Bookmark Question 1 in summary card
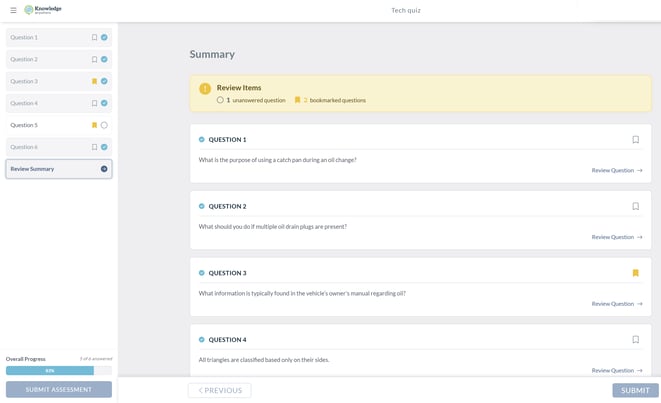661x403 pixels. tap(635, 140)
